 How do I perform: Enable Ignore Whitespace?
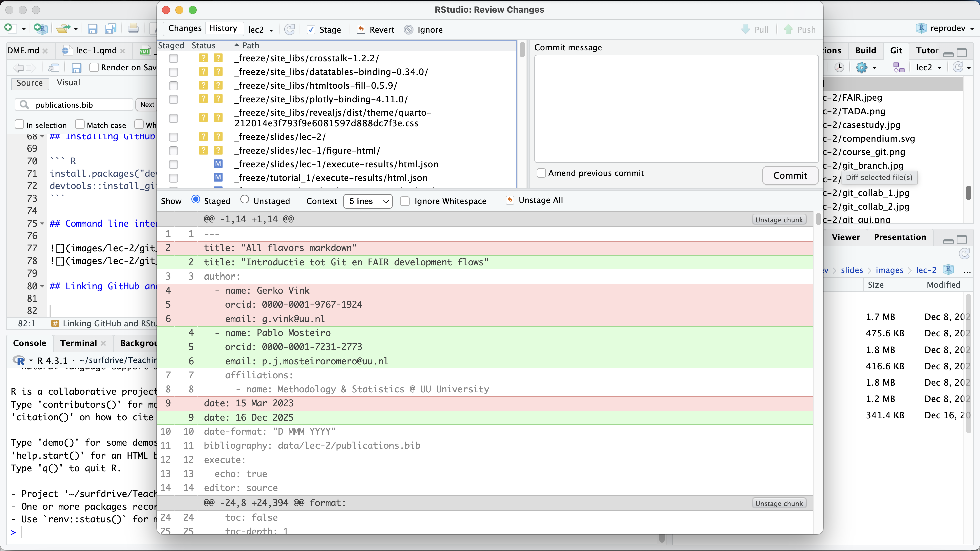[405, 201]
